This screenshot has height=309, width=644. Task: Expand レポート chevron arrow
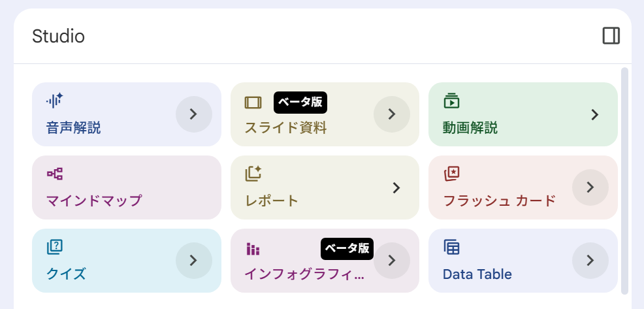coord(396,187)
